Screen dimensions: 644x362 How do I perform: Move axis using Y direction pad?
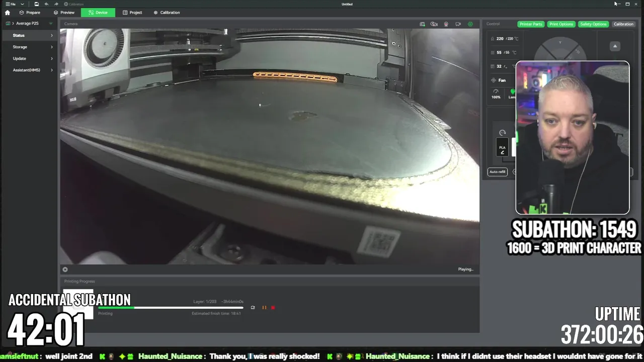[559, 44]
